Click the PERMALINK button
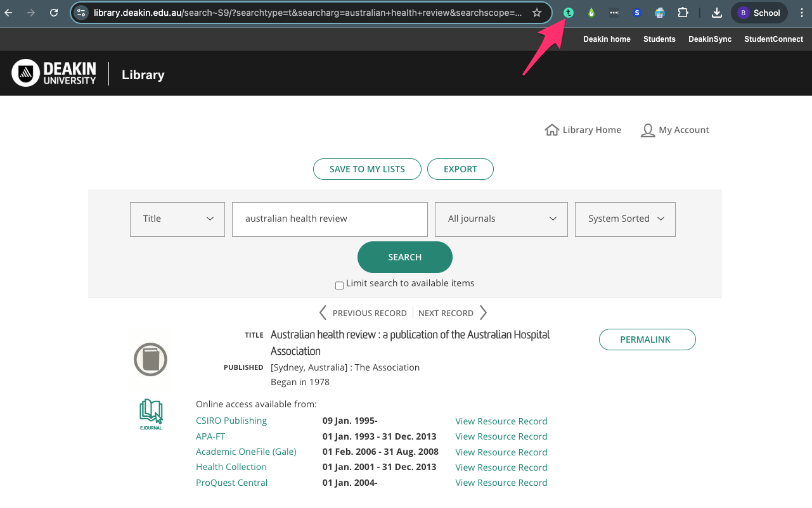The height and width of the screenshot is (508, 812). pos(647,340)
